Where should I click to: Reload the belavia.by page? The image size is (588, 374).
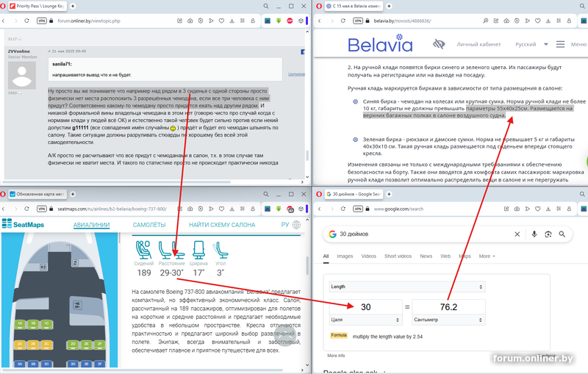(x=343, y=21)
